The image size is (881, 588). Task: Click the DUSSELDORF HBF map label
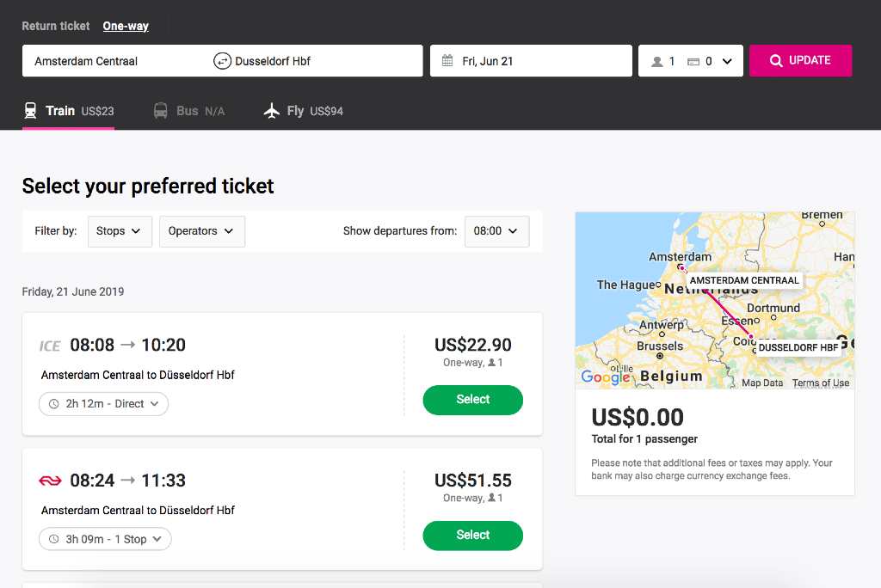[798, 347]
